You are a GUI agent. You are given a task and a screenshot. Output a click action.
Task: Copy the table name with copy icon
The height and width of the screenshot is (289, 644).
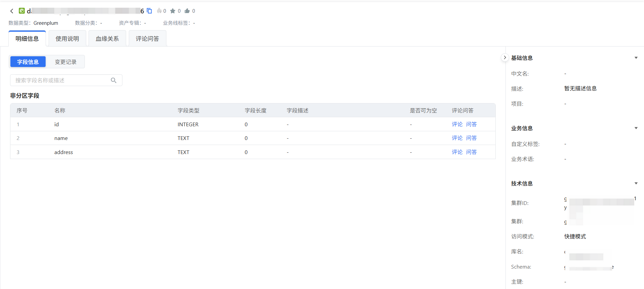click(150, 11)
